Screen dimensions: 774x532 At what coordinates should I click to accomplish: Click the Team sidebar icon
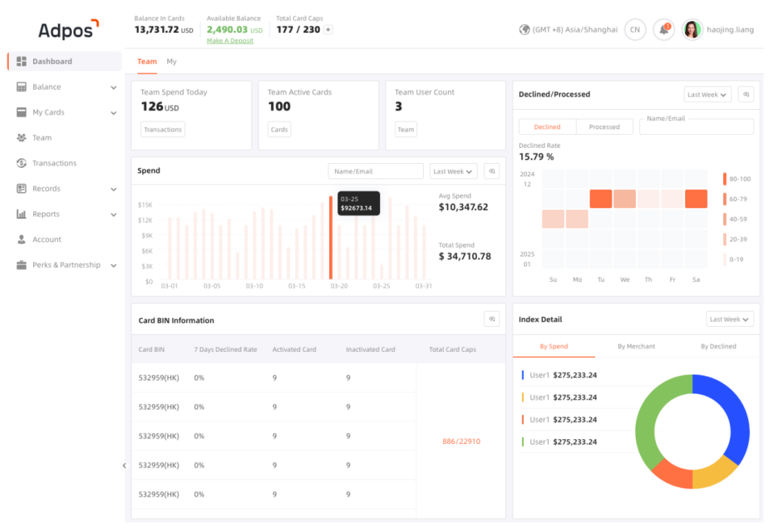[22, 138]
